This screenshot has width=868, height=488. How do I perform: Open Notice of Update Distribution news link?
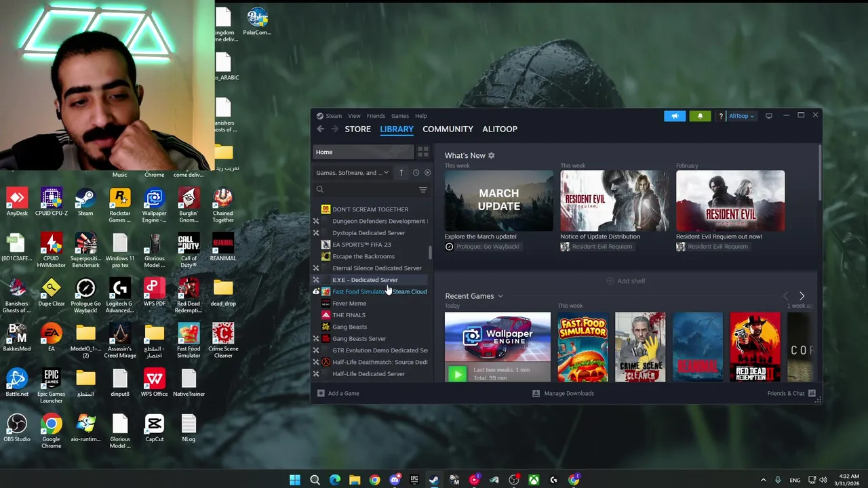coord(600,237)
